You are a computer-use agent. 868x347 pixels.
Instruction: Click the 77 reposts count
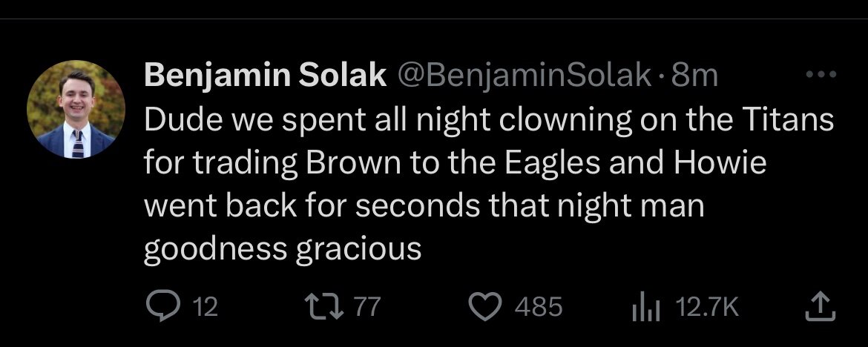[x=366, y=307]
